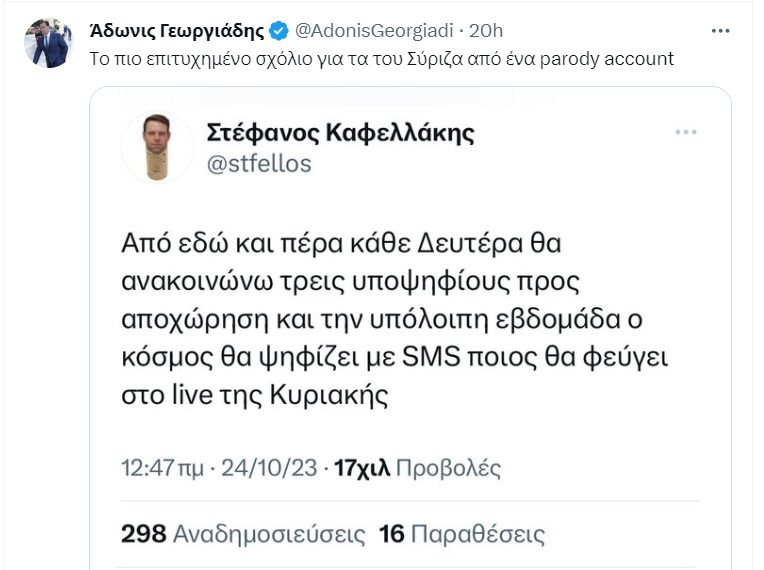Open the 16 Παραθέσεις list

(x=462, y=534)
